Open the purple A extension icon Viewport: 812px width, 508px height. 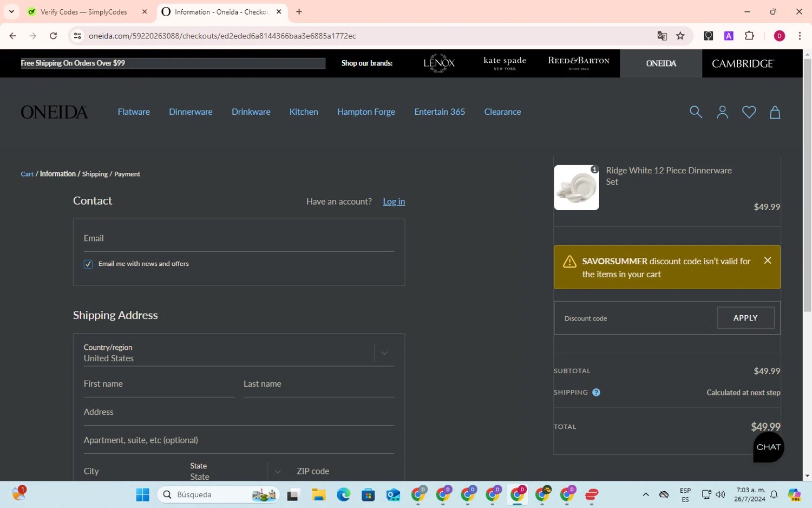click(x=729, y=36)
